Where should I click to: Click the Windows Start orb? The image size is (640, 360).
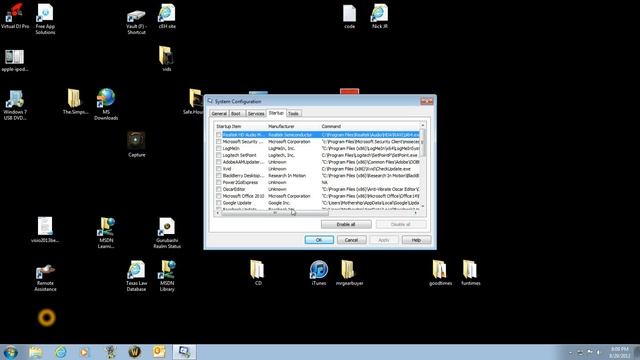click(11, 352)
